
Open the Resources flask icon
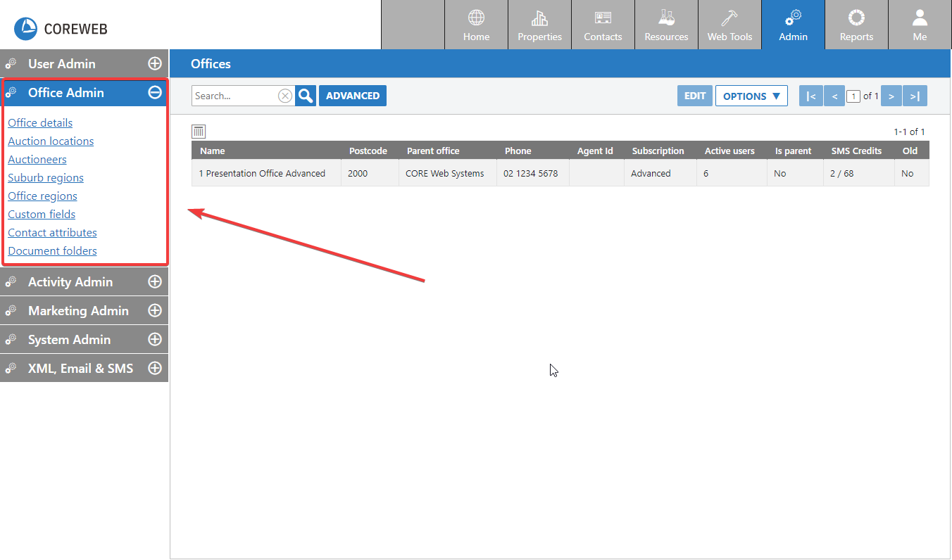click(666, 18)
